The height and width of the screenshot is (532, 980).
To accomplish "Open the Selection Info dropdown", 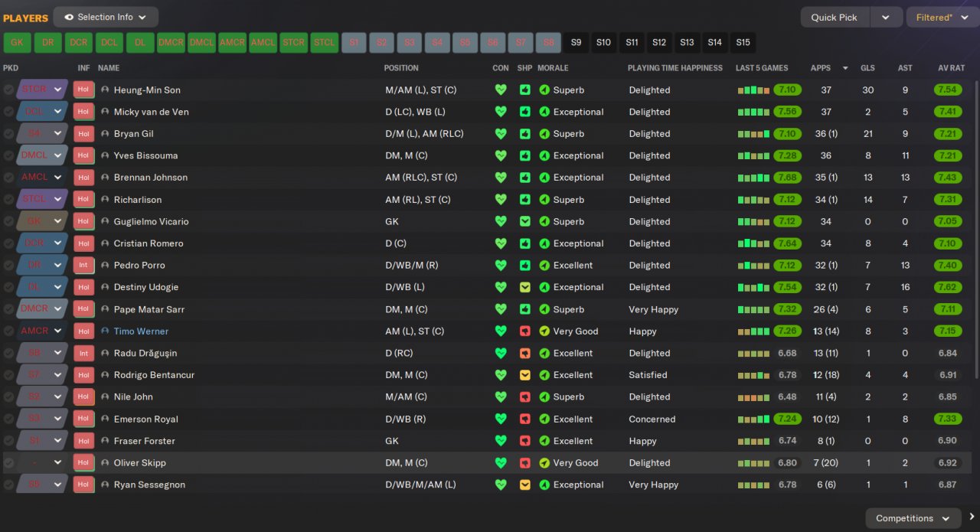I will 106,17.
